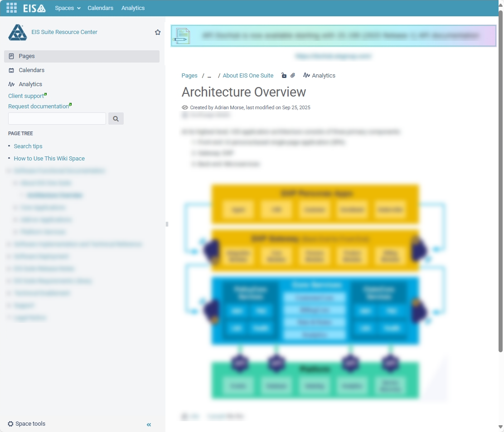Click the attachments paperclip icon
The image size is (504, 432).
[292, 75]
